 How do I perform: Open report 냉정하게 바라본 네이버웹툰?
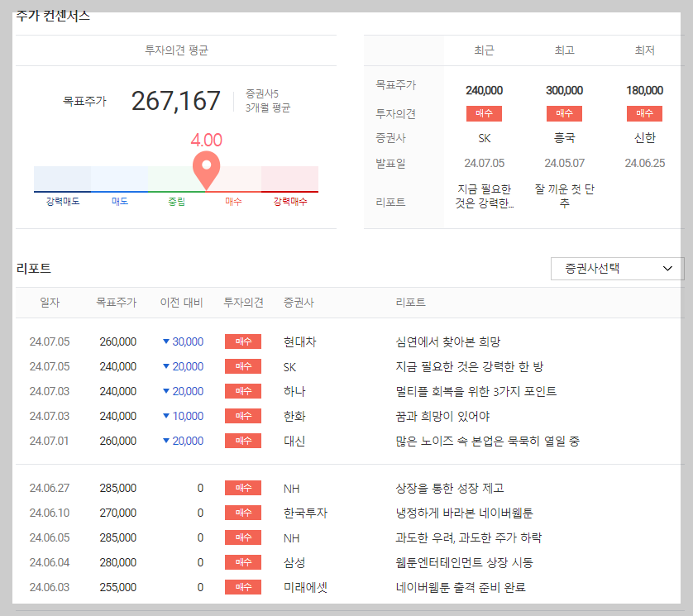coord(464,513)
